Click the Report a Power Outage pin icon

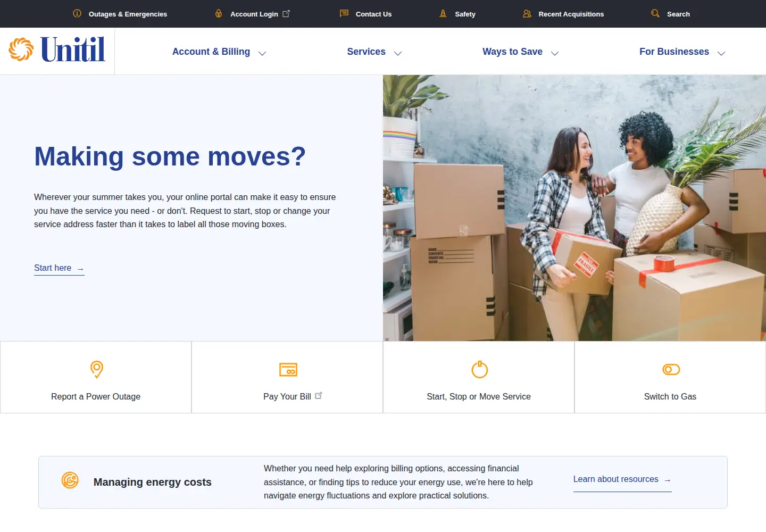coord(96,369)
